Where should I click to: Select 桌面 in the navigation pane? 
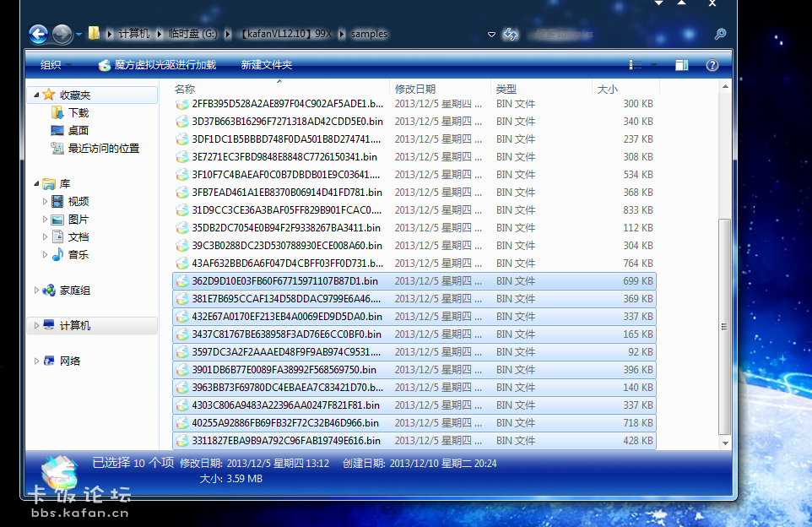(x=78, y=130)
